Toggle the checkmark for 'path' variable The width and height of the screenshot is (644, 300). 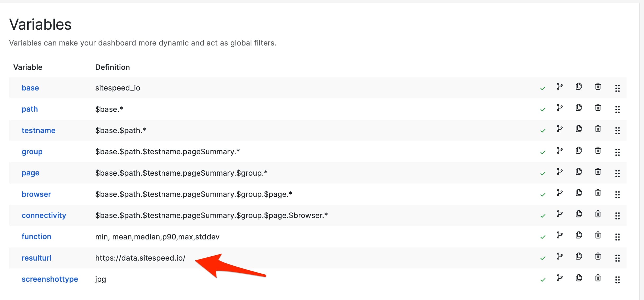(543, 110)
